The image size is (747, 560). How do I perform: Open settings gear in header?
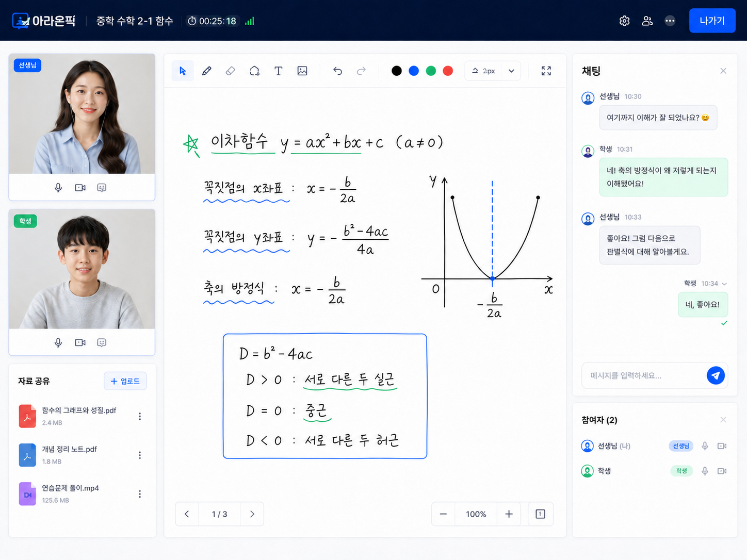tap(624, 21)
